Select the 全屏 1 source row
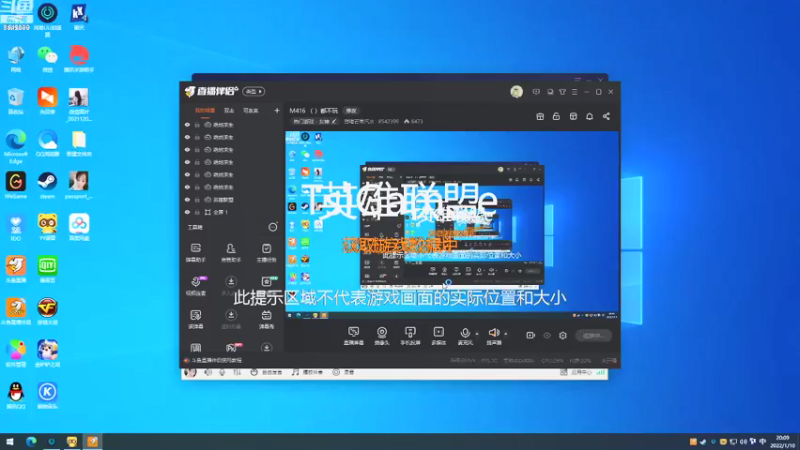 click(233, 212)
